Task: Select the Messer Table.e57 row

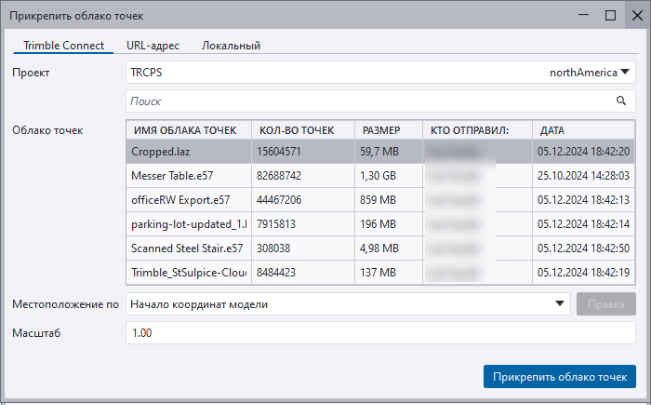Action: point(189,175)
